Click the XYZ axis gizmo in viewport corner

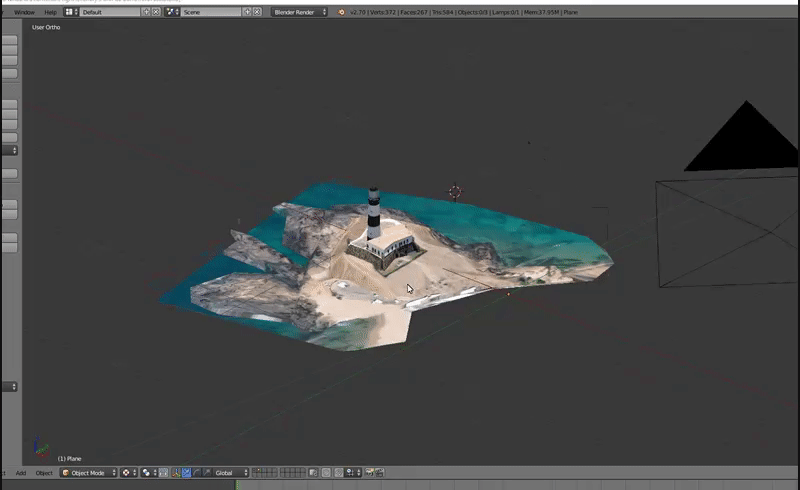(x=40, y=447)
